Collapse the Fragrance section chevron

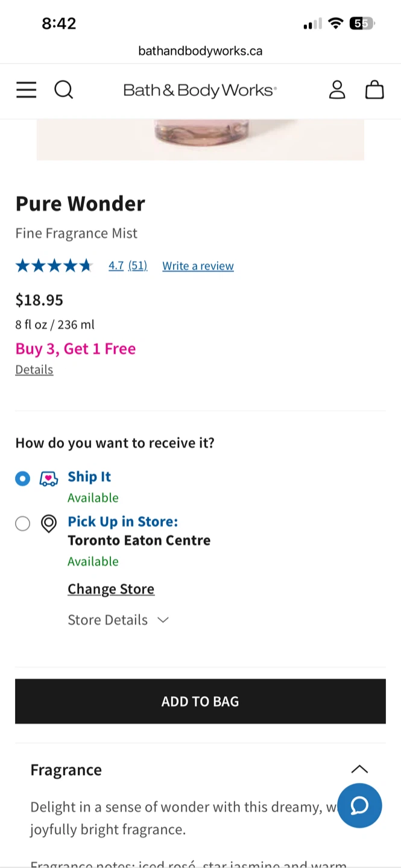coord(359,769)
